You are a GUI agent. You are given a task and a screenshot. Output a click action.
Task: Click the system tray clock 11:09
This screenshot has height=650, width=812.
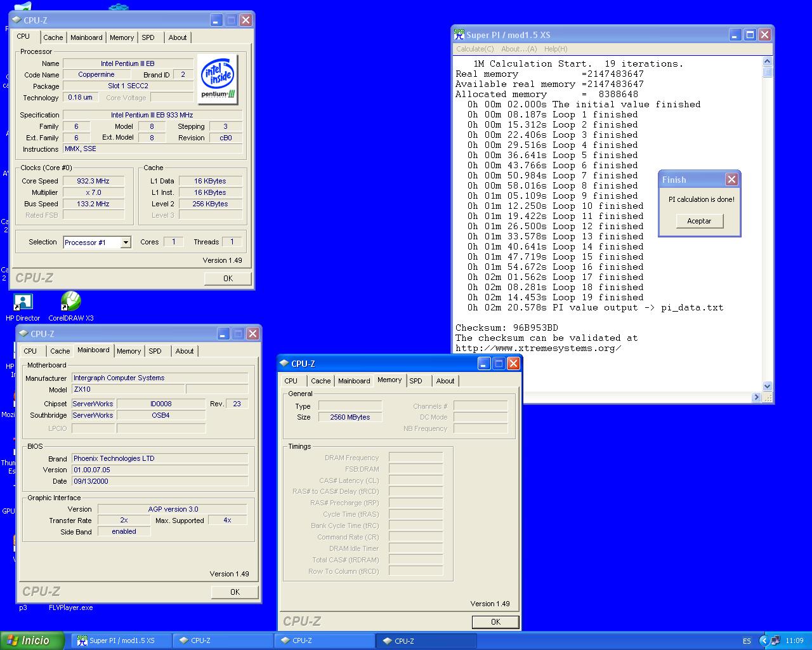click(794, 640)
